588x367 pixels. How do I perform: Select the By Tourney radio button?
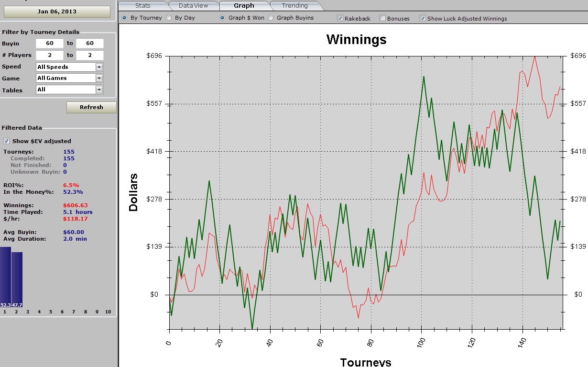(125, 18)
